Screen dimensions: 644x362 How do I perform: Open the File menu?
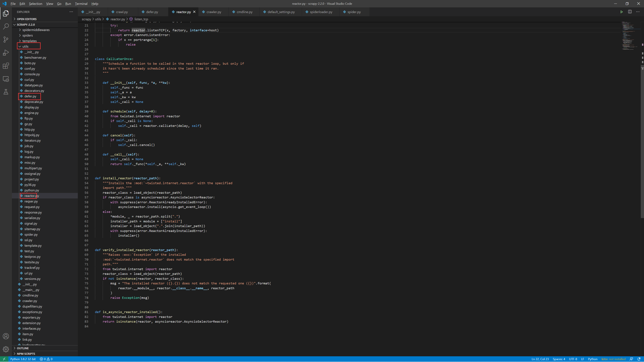(13, 4)
